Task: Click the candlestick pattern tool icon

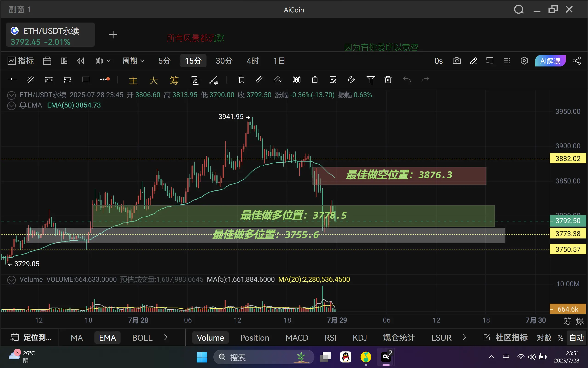Action: (297, 79)
